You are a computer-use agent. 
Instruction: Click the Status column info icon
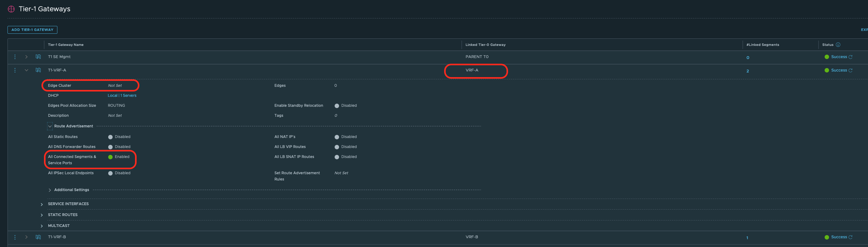(x=838, y=45)
